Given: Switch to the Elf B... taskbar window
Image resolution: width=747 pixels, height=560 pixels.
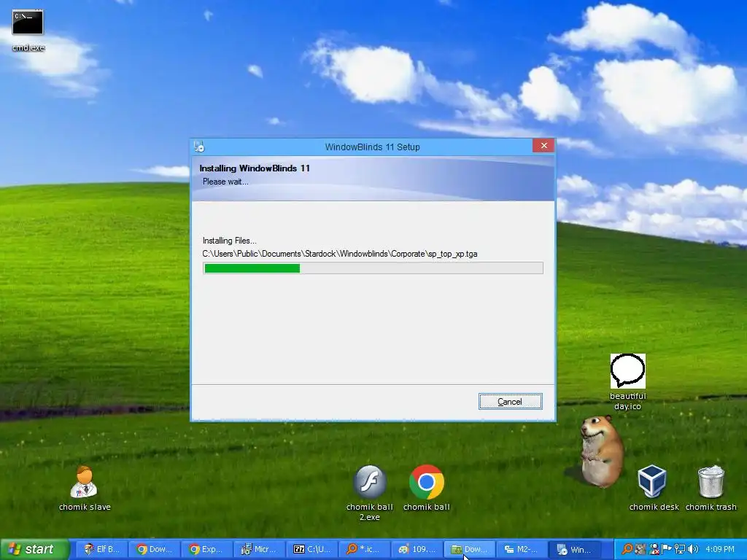Looking at the screenshot, I should pos(102,549).
